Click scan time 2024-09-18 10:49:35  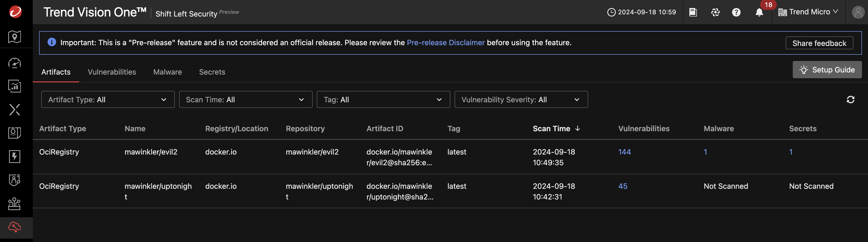pos(554,157)
